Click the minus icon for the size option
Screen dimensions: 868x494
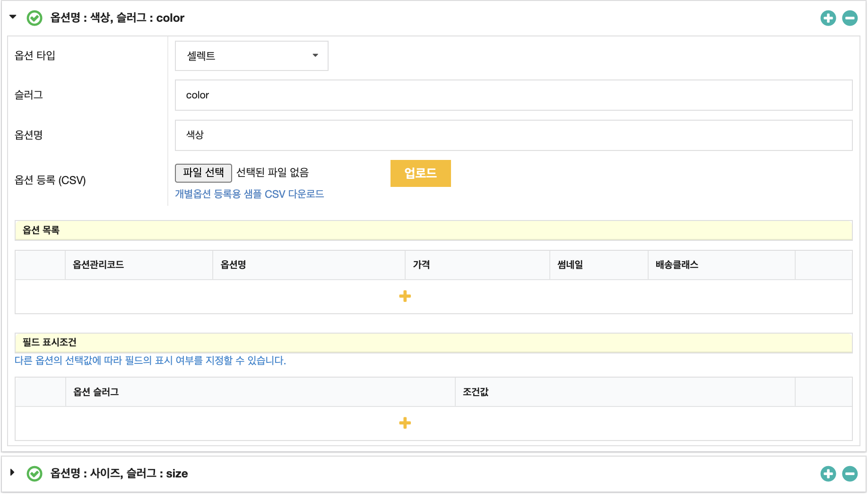pyautogui.click(x=850, y=474)
